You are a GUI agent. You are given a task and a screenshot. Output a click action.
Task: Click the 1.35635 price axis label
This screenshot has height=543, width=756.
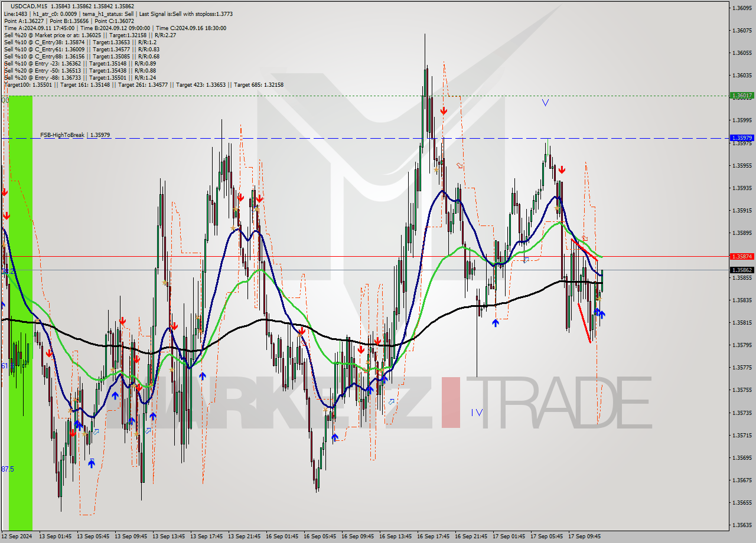tap(742, 525)
